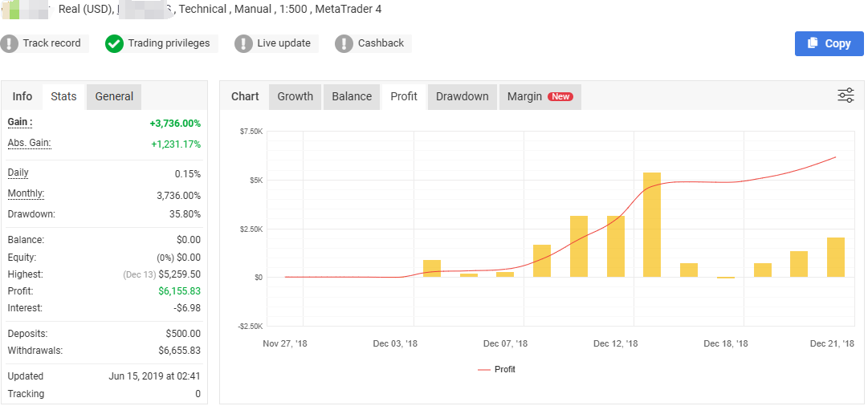Toggle the Profit legend line
868x406 pixels.
tap(496, 369)
